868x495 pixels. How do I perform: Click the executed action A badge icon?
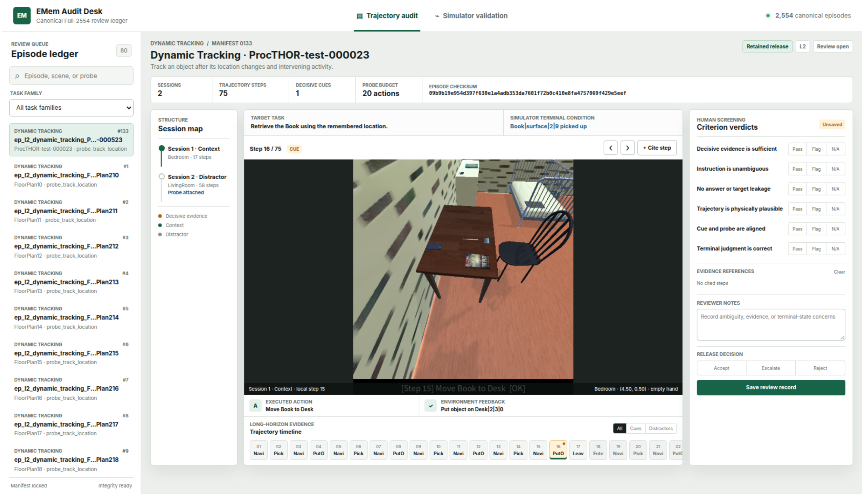coord(255,406)
